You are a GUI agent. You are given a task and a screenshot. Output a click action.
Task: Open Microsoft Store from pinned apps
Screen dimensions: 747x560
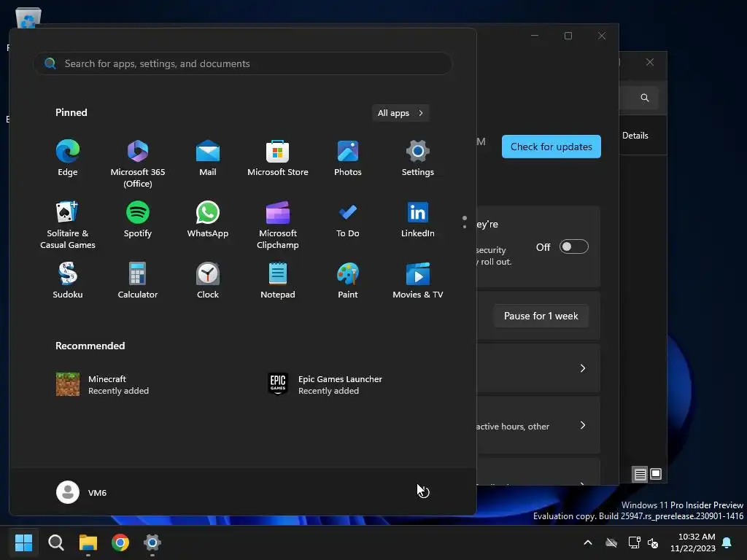[x=278, y=158]
